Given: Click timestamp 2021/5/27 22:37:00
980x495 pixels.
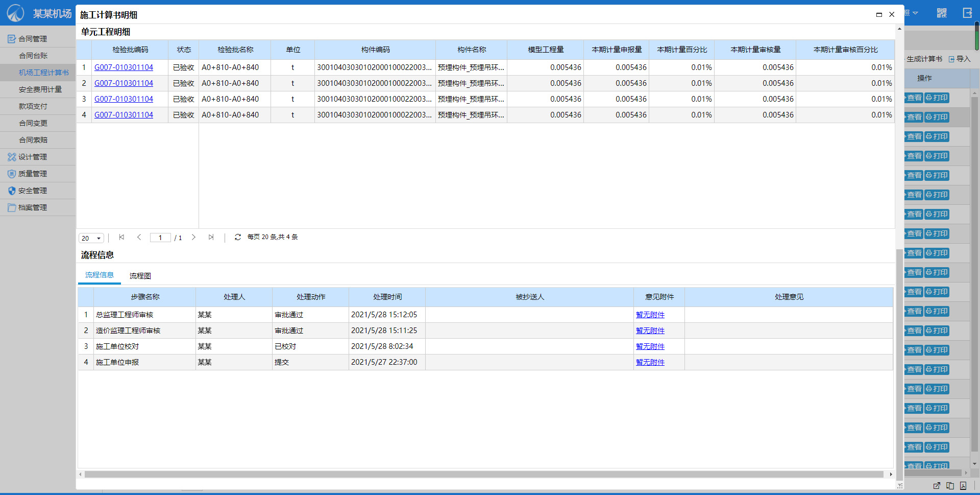Looking at the screenshot, I should pos(384,362).
